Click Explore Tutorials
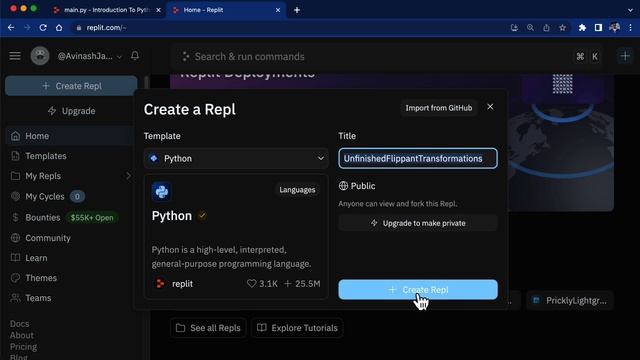Viewport: 640px width, 360px height. [x=297, y=328]
